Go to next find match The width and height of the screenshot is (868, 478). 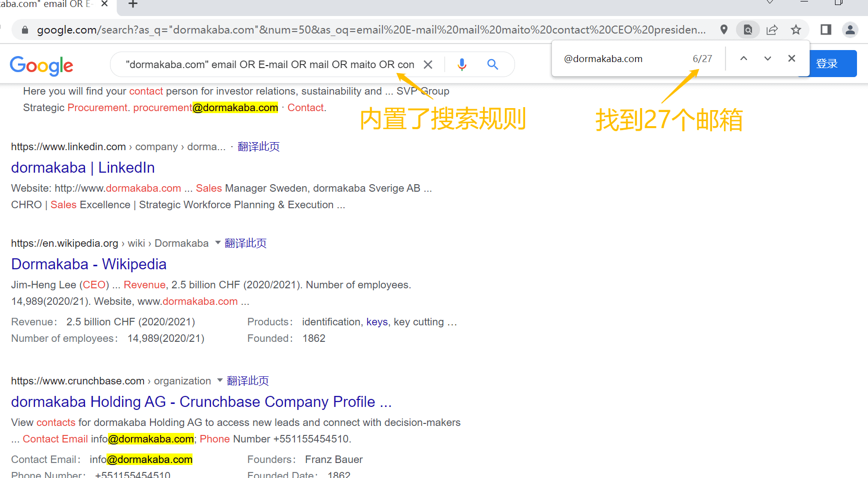tap(767, 59)
